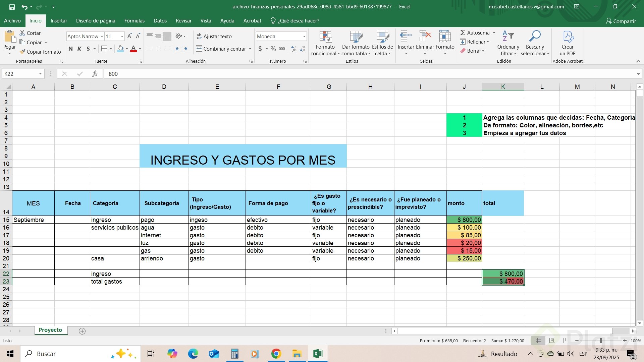This screenshot has height=362, width=644.
Task: Add a new sheet with plus icon
Action: 82,331
